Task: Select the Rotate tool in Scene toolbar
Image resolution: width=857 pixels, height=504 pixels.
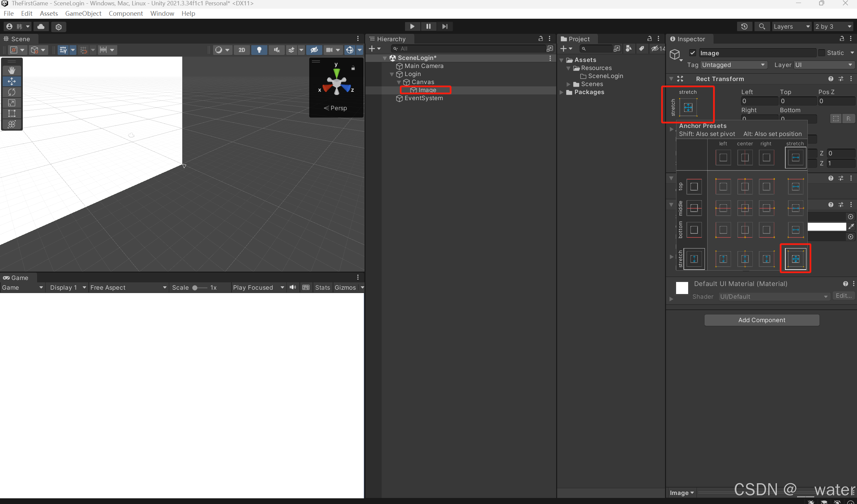Action: (12, 92)
